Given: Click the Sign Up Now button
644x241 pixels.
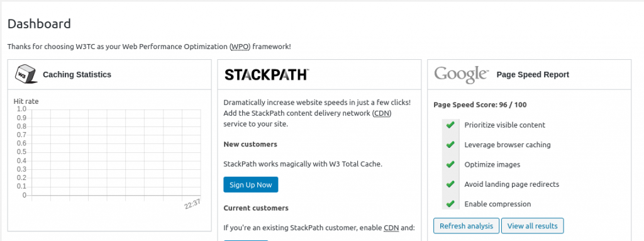Looking at the screenshot, I should (x=250, y=184).
